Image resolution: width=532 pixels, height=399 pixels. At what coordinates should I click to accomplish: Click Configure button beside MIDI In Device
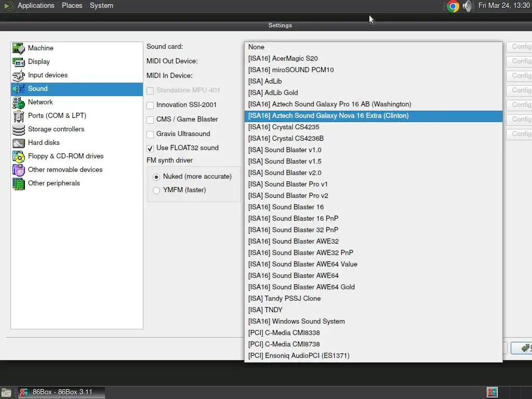point(519,76)
